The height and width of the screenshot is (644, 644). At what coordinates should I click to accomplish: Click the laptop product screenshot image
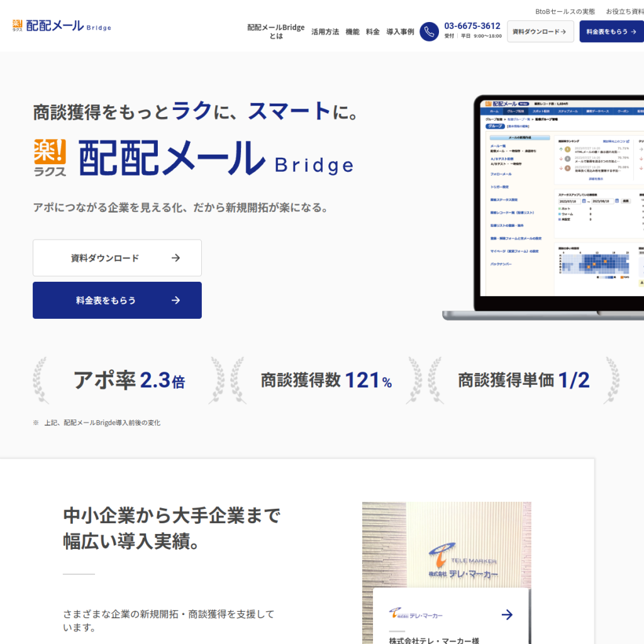click(543, 208)
